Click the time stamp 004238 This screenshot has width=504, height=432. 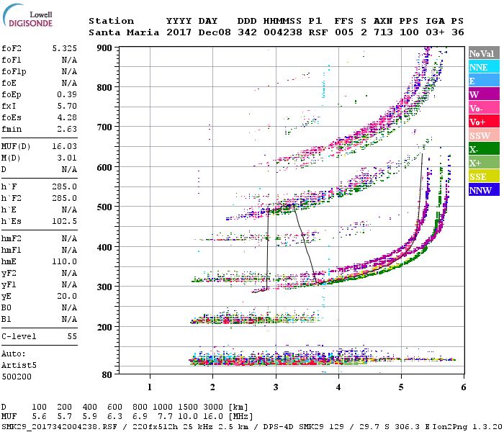coord(282,32)
